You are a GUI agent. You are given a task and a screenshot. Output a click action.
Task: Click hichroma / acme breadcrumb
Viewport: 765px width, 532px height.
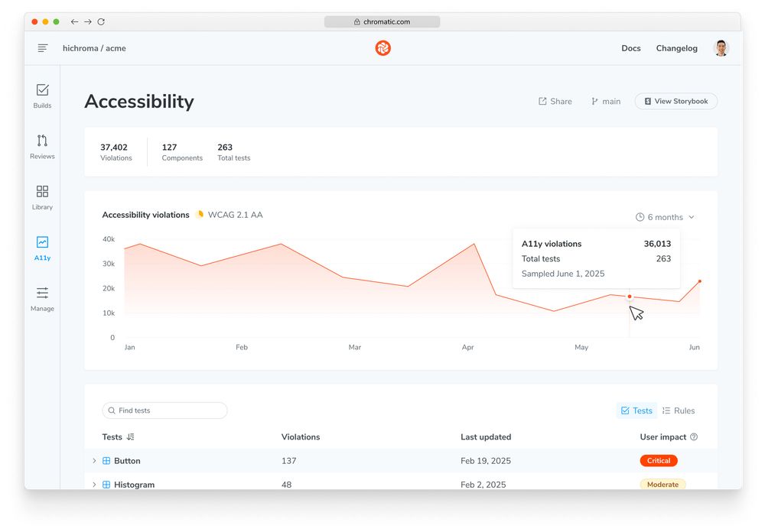point(94,48)
